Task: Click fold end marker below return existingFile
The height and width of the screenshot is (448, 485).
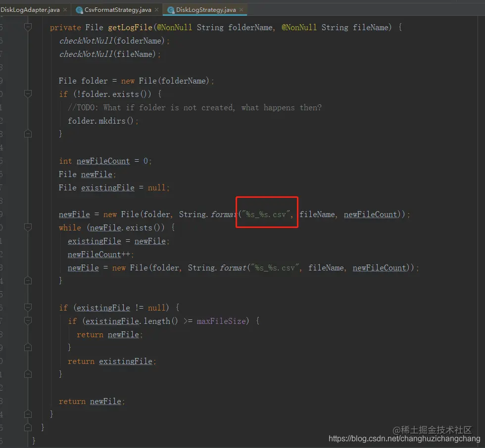Action: (28, 374)
